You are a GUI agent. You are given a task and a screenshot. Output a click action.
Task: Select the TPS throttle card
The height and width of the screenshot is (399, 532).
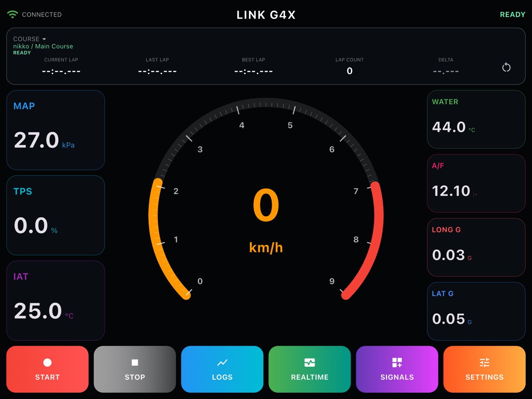56,215
